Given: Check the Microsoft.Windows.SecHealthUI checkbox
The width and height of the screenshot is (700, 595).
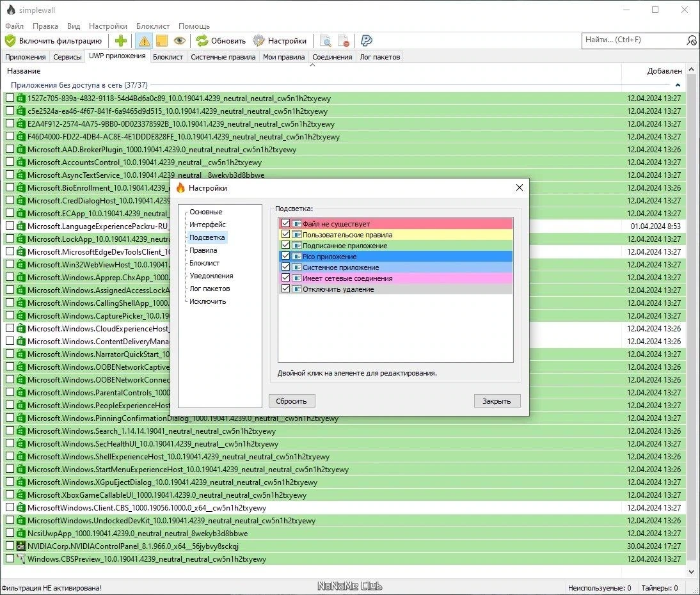Looking at the screenshot, I should 10,443.
